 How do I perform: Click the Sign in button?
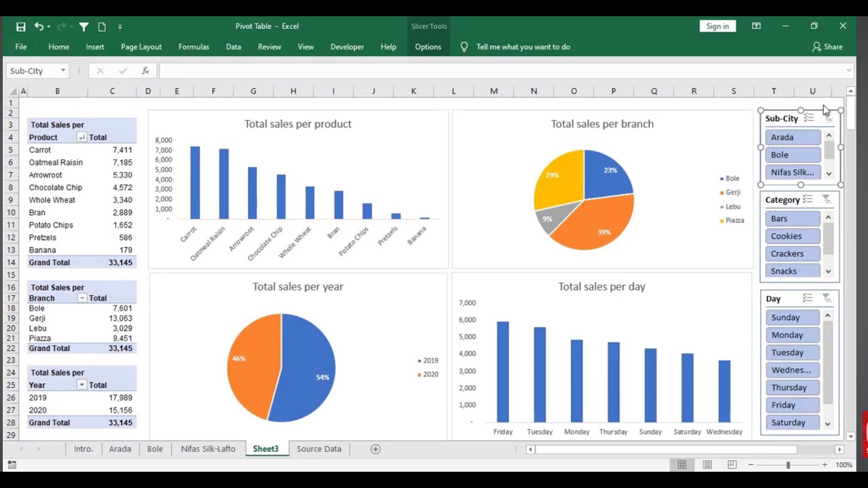point(717,26)
